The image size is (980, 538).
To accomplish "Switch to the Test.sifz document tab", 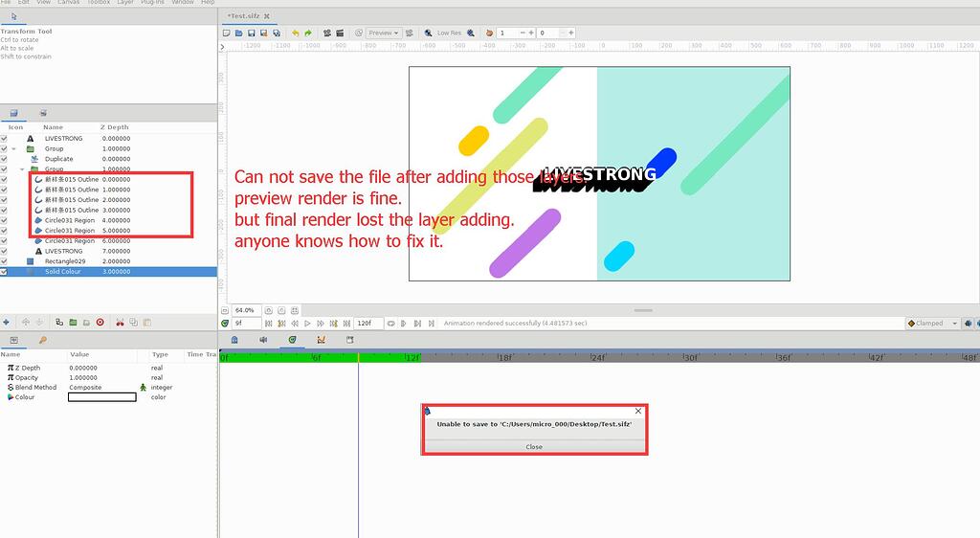I will (x=247, y=16).
